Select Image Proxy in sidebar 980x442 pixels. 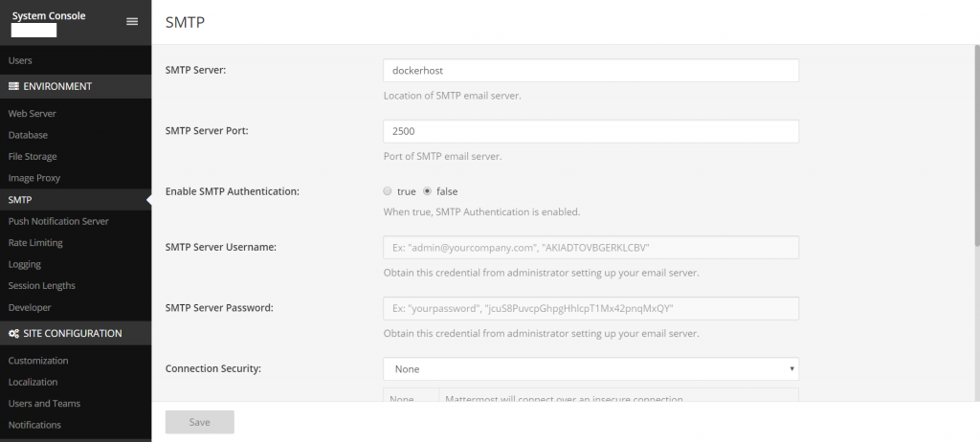pos(34,178)
